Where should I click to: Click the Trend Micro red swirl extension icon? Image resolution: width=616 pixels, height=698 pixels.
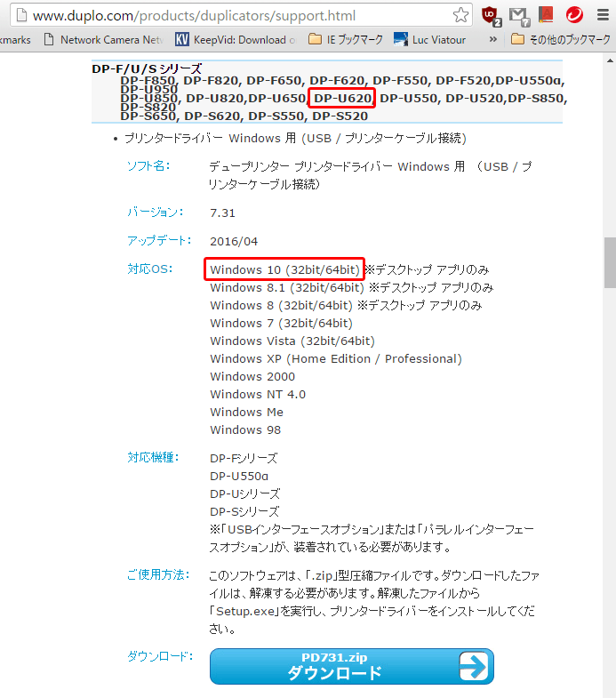[x=574, y=15]
